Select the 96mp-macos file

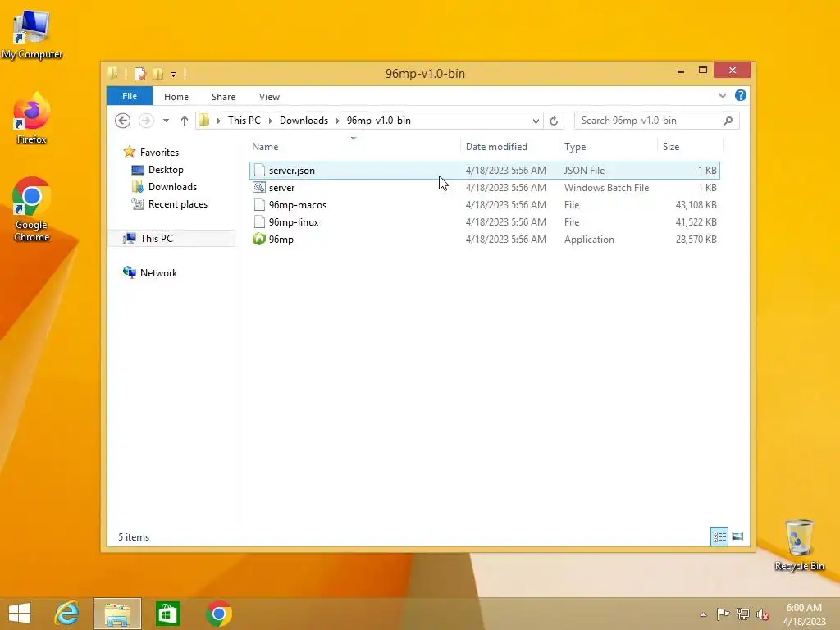[x=484, y=204]
